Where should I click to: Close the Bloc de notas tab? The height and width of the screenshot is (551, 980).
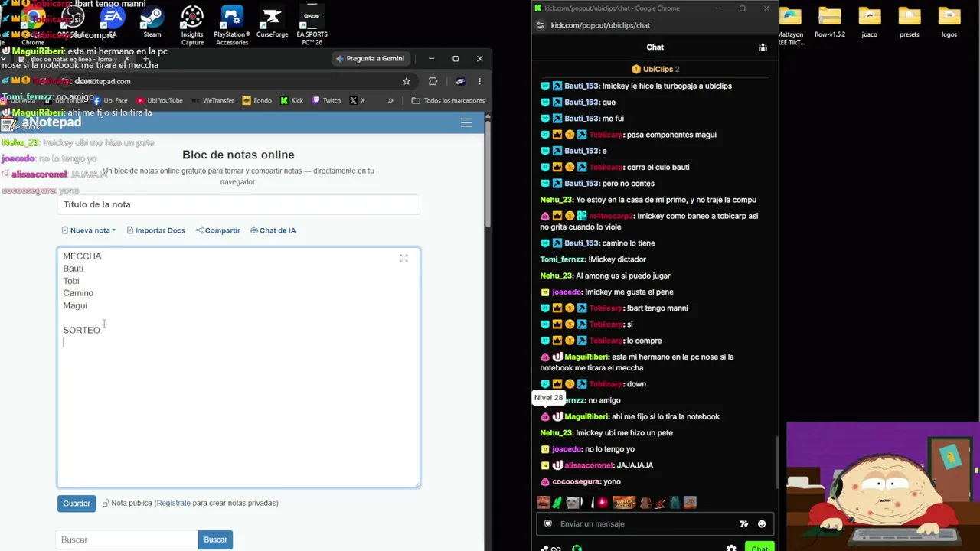coord(126,60)
